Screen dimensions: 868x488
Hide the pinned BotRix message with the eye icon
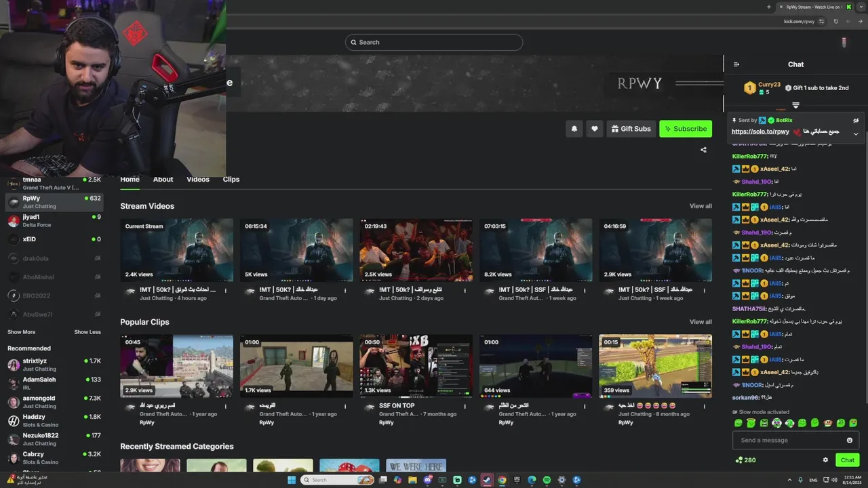[856, 120]
